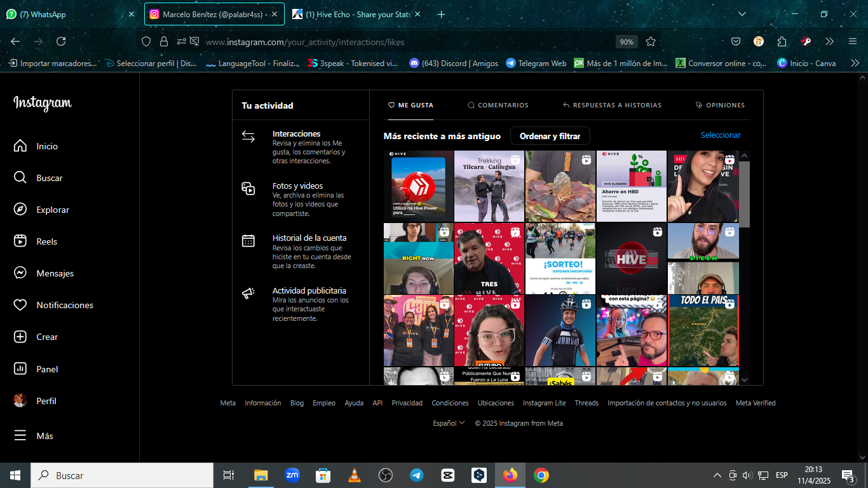Open Chrome from the taskbar
This screenshot has width=868, height=488.
tap(541, 475)
